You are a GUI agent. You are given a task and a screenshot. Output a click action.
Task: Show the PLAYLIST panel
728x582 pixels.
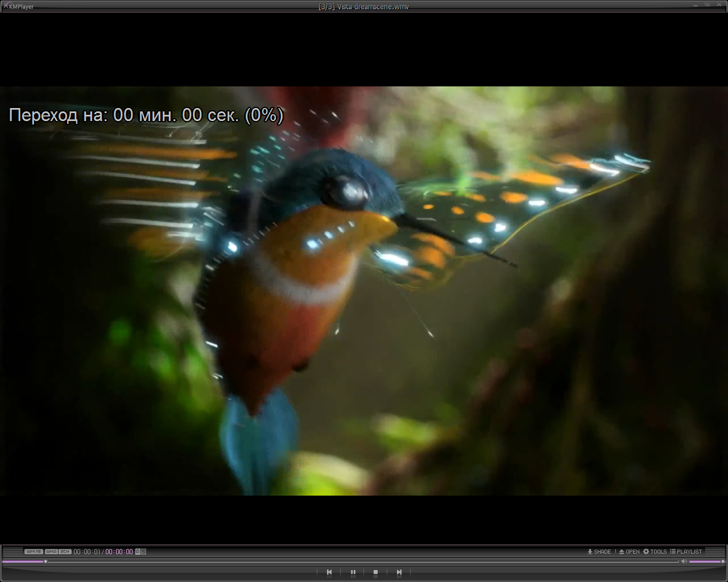686,551
